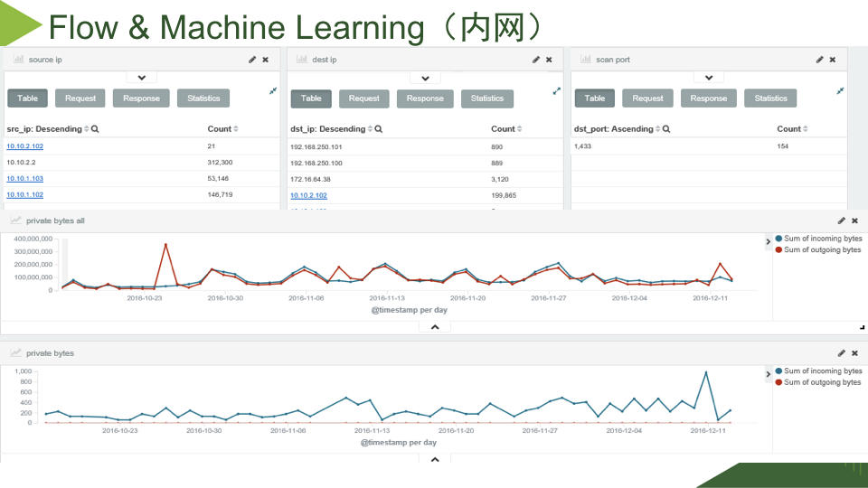868x488 pixels.
Task: Click outgoing bytes red swatch in private bytes legend
Action: [778, 381]
